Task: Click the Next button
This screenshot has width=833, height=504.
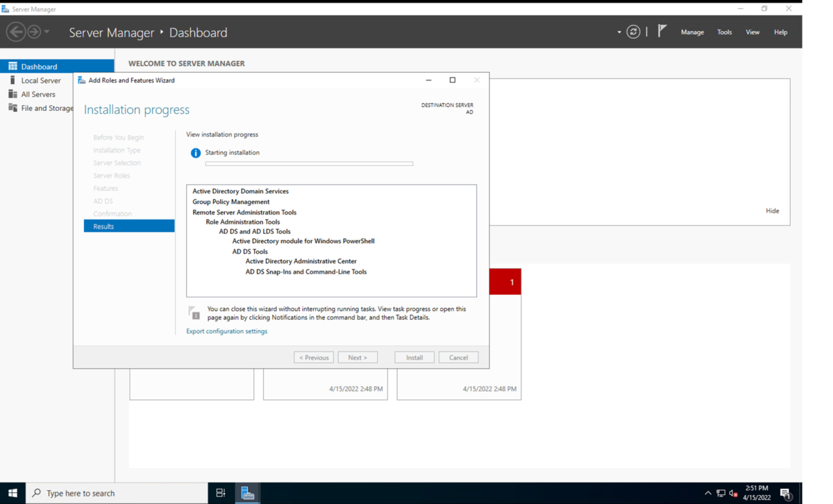Action: pyautogui.click(x=357, y=358)
